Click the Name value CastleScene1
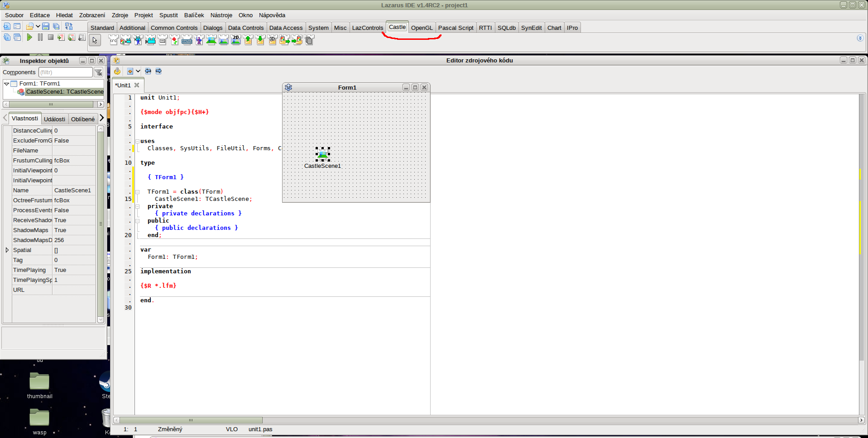 (x=74, y=190)
